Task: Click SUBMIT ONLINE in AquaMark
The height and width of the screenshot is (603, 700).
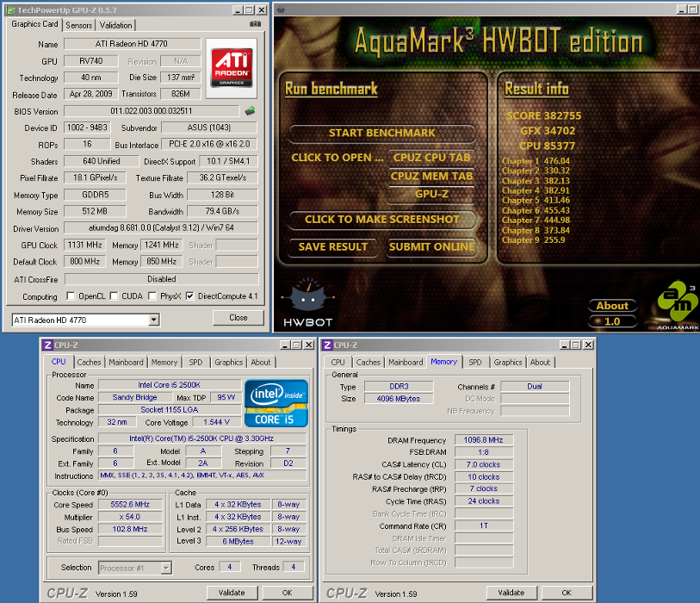Action: point(431,247)
